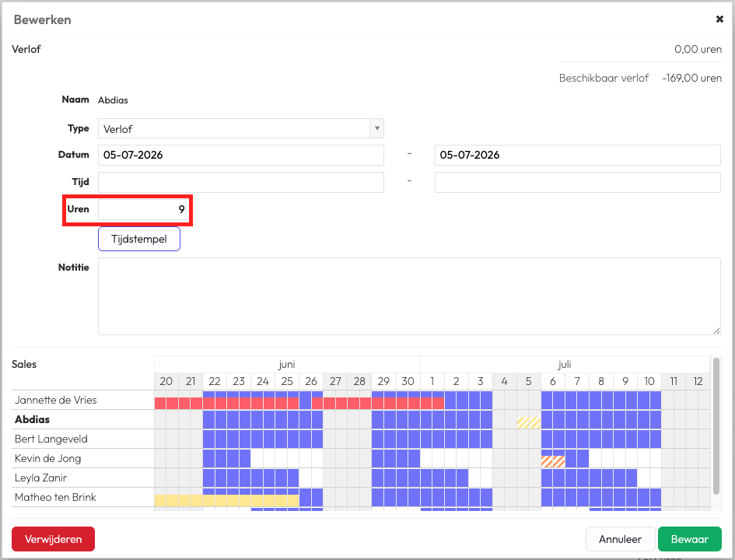Grab the Notitie textarea resize handle
The height and width of the screenshot is (560, 735).
716,331
